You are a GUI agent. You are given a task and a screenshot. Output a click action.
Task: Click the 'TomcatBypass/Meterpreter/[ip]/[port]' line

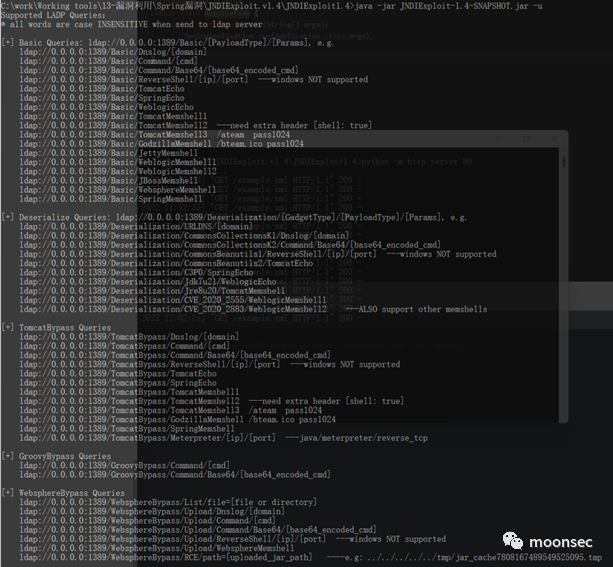(x=224, y=438)
